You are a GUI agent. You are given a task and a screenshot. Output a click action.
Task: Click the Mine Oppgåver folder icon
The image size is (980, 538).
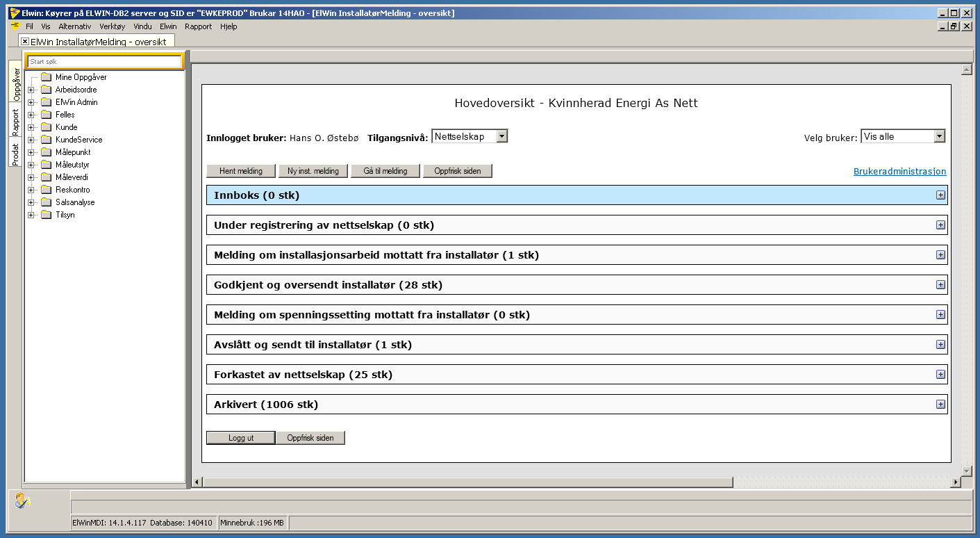tap(47, 77)
